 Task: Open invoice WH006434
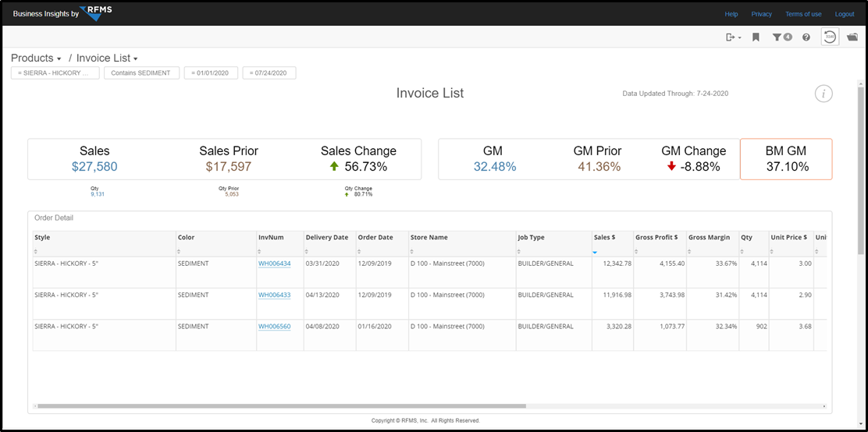(275, 264)
